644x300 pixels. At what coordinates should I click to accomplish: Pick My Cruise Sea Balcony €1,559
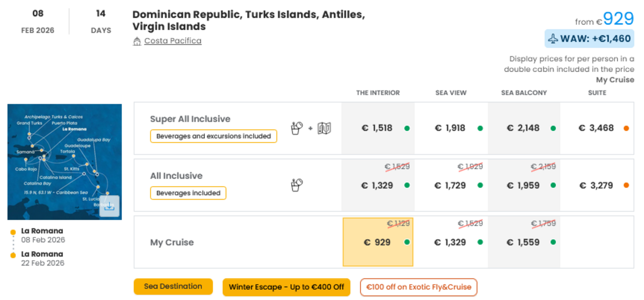524,242
